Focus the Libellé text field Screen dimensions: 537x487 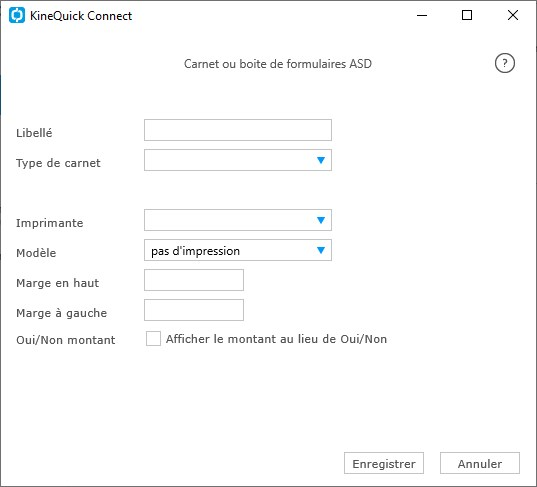(238, 130)
